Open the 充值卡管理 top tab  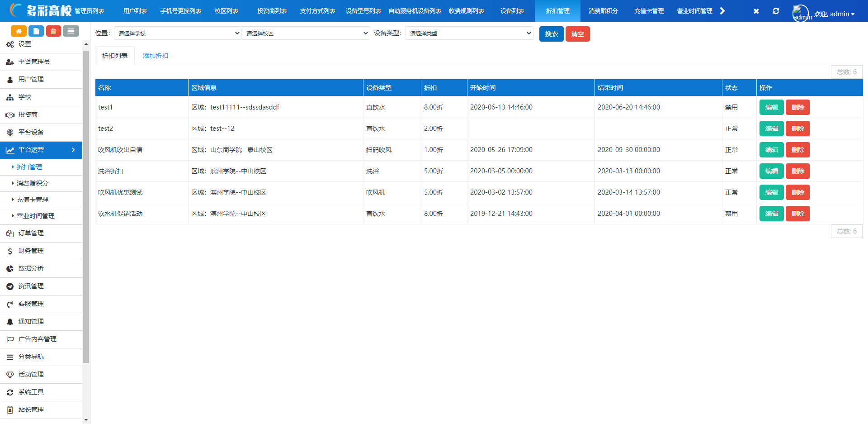pos(649,11)
